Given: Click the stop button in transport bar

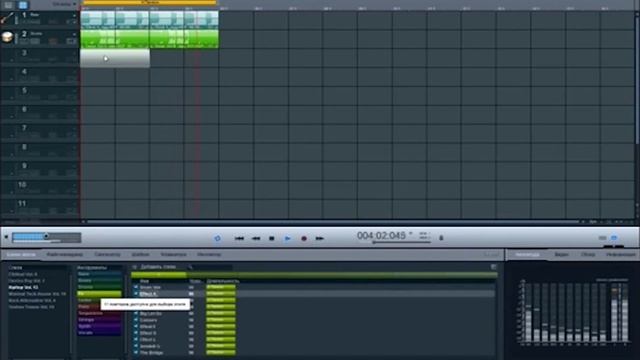Looking at the screenshot, I should click(x=271, y=238).
